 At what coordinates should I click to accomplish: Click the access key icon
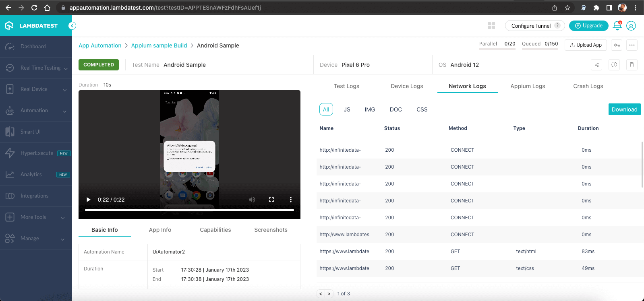pos(617,45)
